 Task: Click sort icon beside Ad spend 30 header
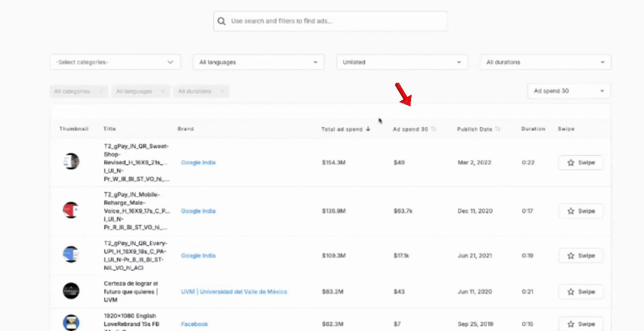click(x=434, y=129)
